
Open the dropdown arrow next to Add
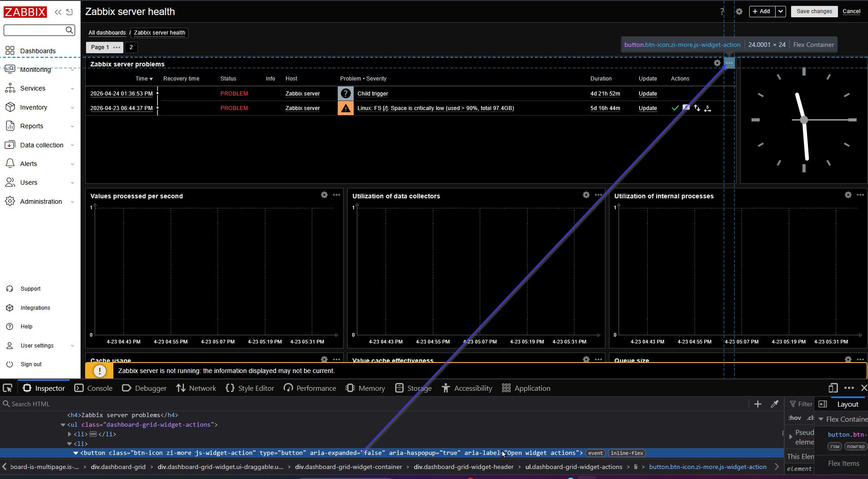[x=781, y=11]
